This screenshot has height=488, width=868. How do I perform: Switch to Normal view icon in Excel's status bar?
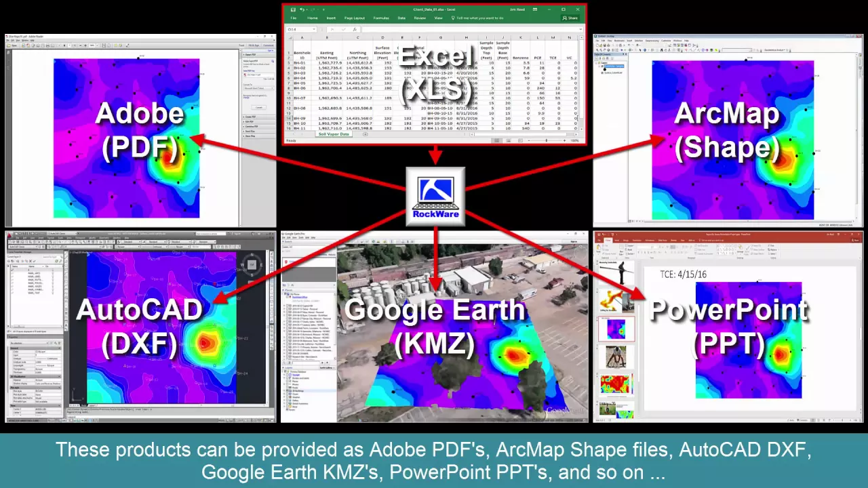pos(497,140)
